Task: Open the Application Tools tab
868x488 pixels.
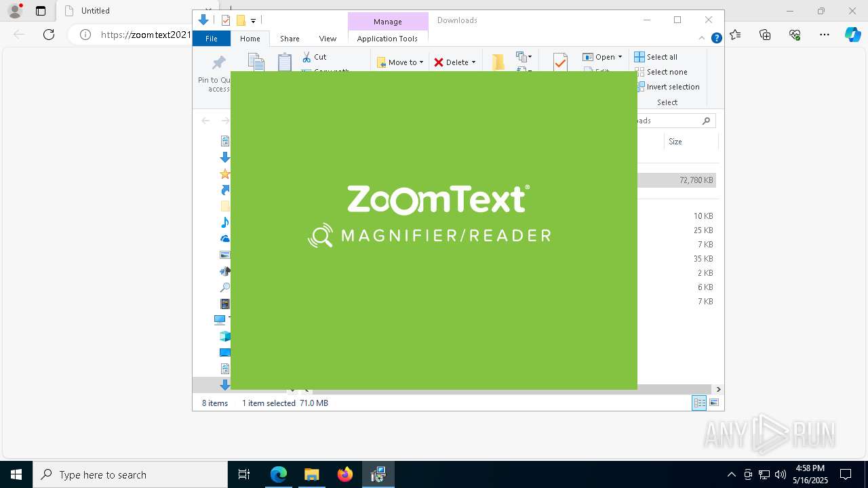Action: coord(387,39)
